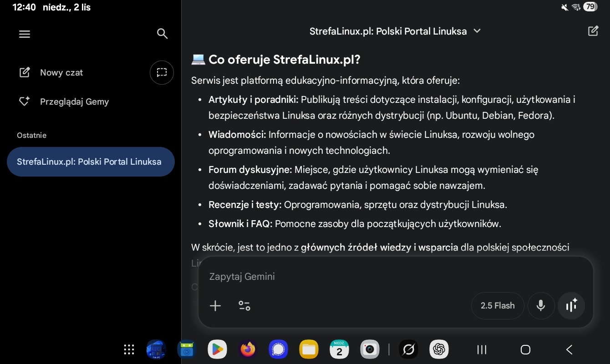Tap the microphone voice input button
Viewport: 610px width, 364px height.
541,306
